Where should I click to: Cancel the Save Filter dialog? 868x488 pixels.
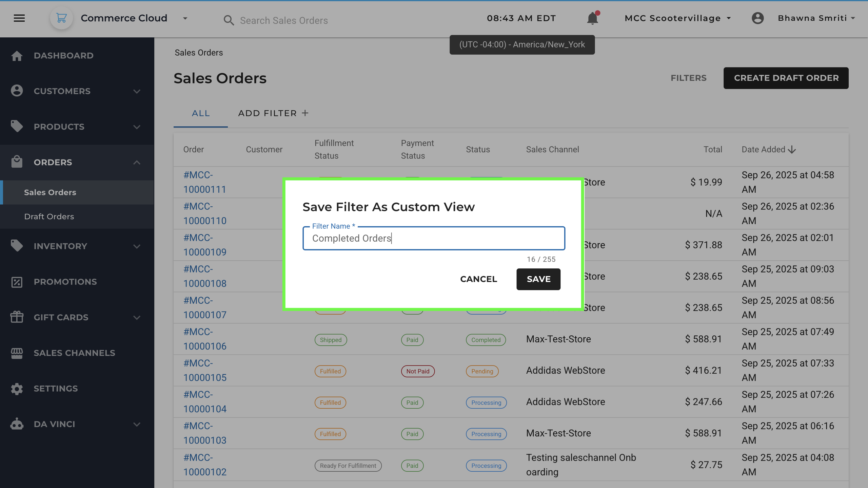point(478,279)
